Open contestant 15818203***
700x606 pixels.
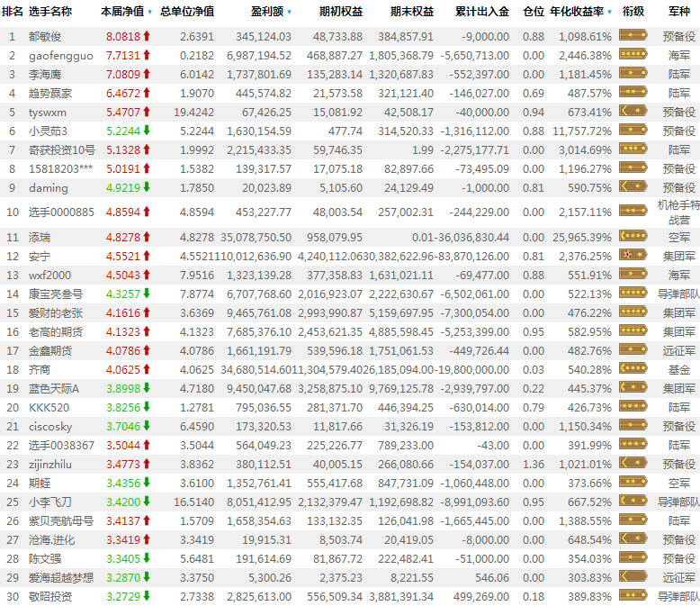click(x=60, y=169)
